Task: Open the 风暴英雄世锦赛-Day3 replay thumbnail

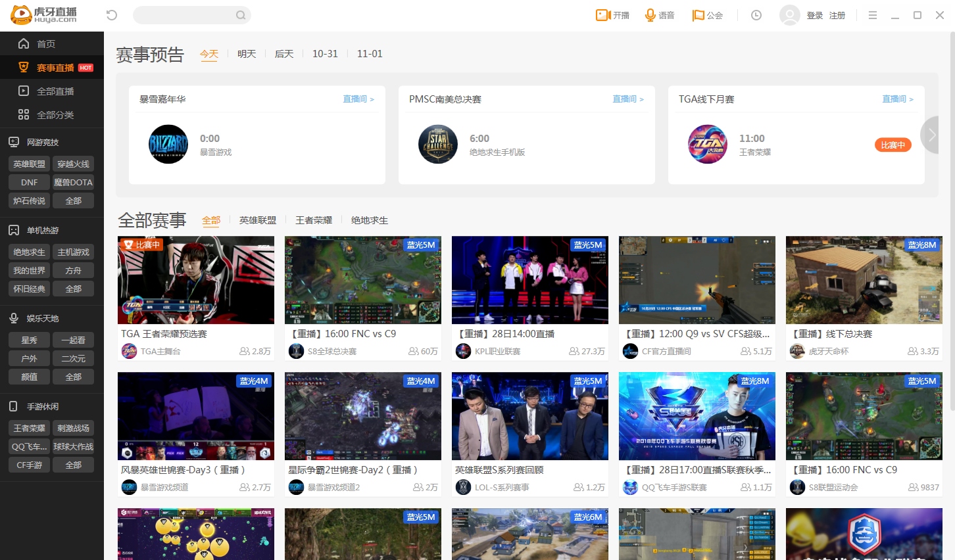Action: tap(196, 416)
